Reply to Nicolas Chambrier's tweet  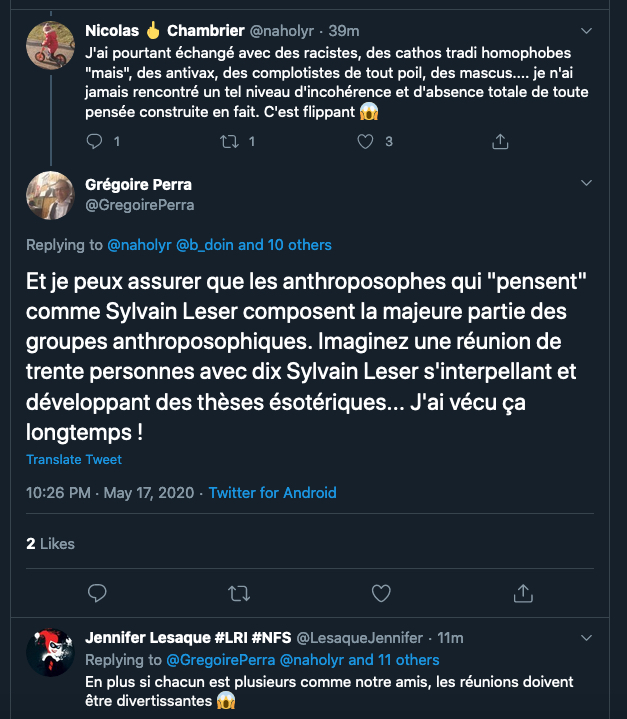point(96,142)
